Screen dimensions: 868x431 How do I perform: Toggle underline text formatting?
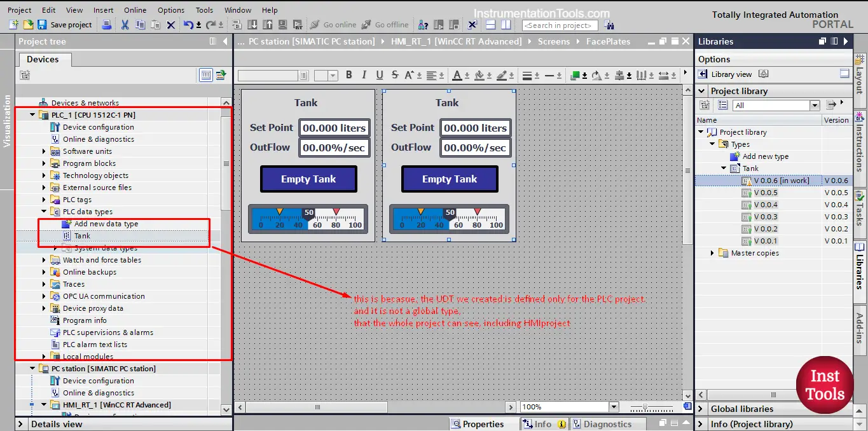[x=380, y=75]
